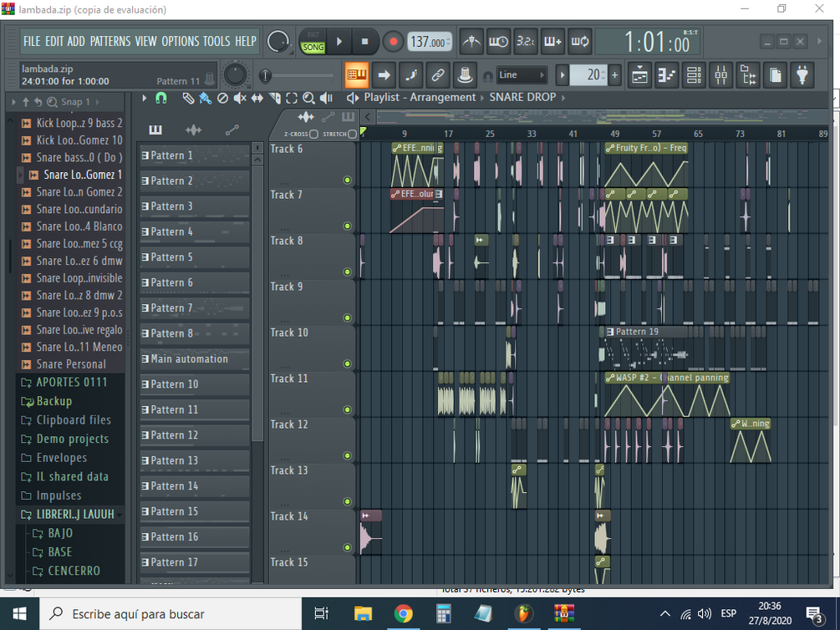Open the arrow after SNARE DROP
Viewport: 840px width, 630px height.
563,98
